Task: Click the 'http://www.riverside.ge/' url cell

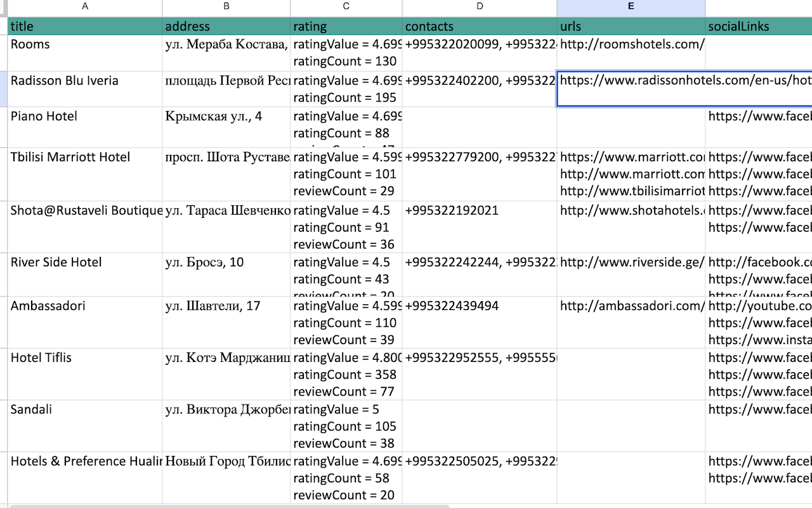Action: [631, 274]
